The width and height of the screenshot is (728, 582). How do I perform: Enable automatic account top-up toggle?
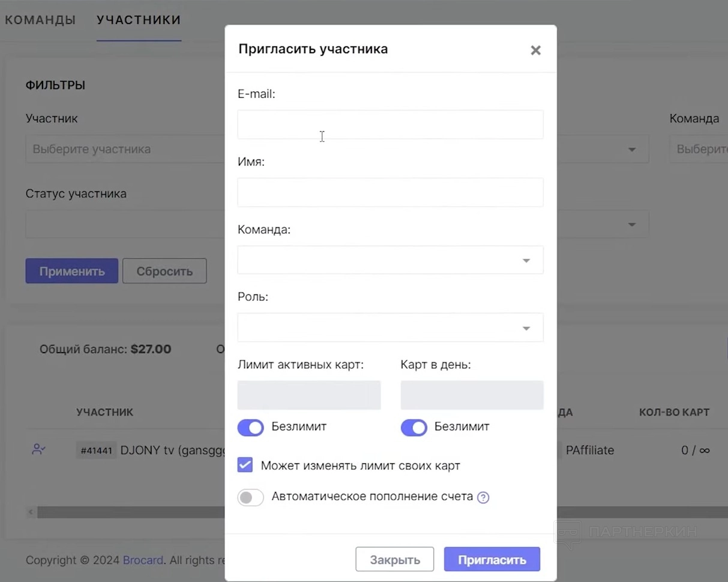tap(251, 497)
